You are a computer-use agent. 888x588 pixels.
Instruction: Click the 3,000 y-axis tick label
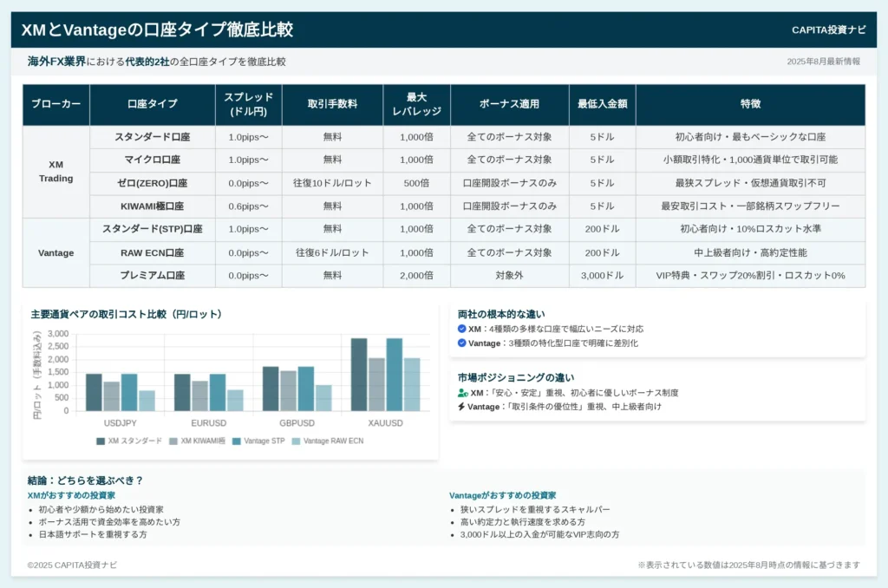click(58, 334)
